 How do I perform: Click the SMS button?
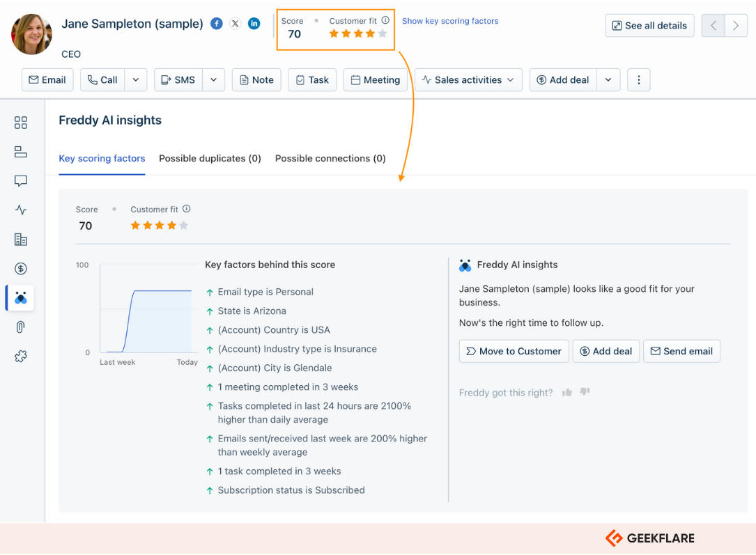pos(178,80)
